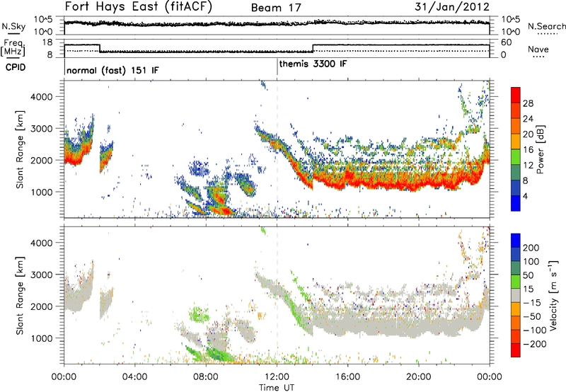The image size is (566, 392).
Task: Click the 'Beam 17' label
Action: 276,8
